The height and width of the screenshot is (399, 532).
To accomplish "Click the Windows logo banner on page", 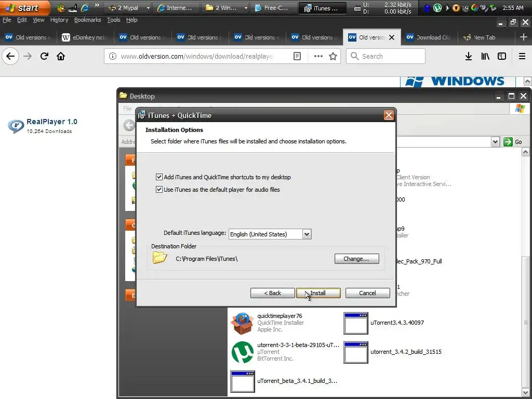I will pos(458,82).
